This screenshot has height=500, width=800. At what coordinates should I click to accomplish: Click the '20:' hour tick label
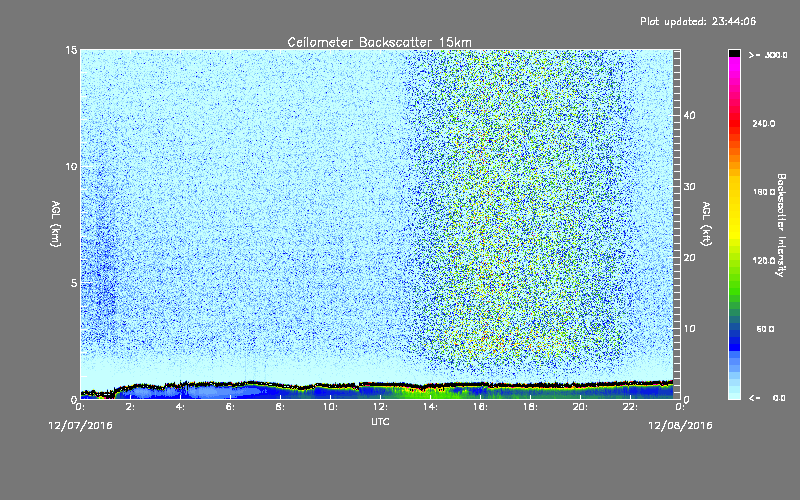580,407
